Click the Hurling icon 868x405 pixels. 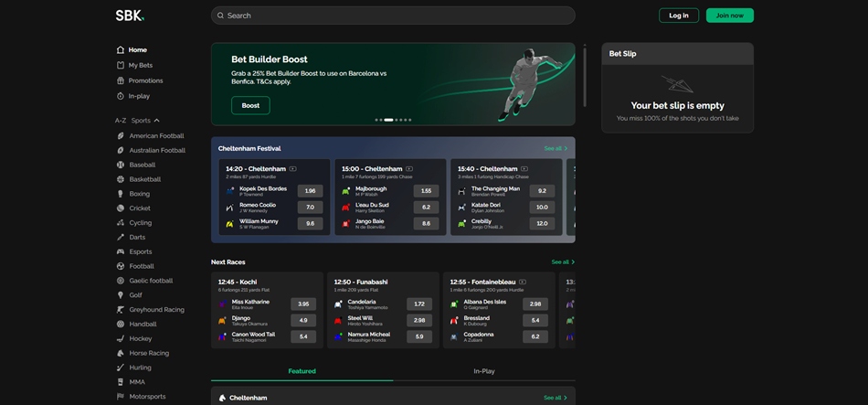pos(120,368)
